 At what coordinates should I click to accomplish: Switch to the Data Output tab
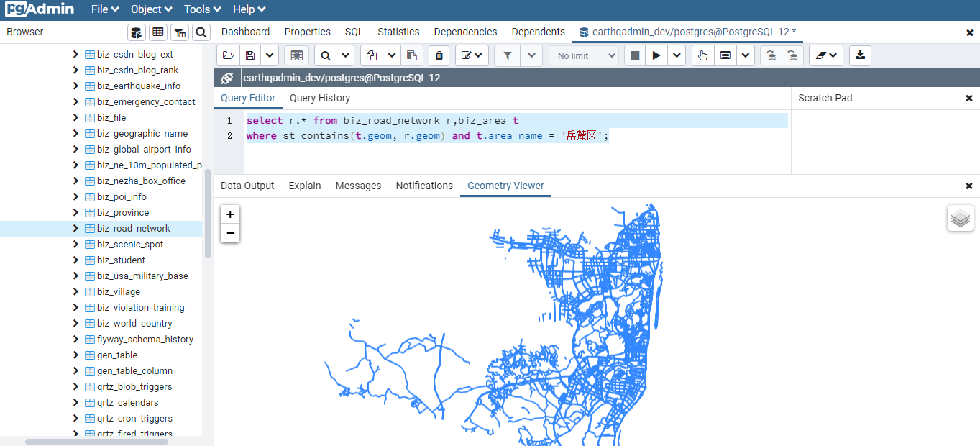(x=247, y=186)
